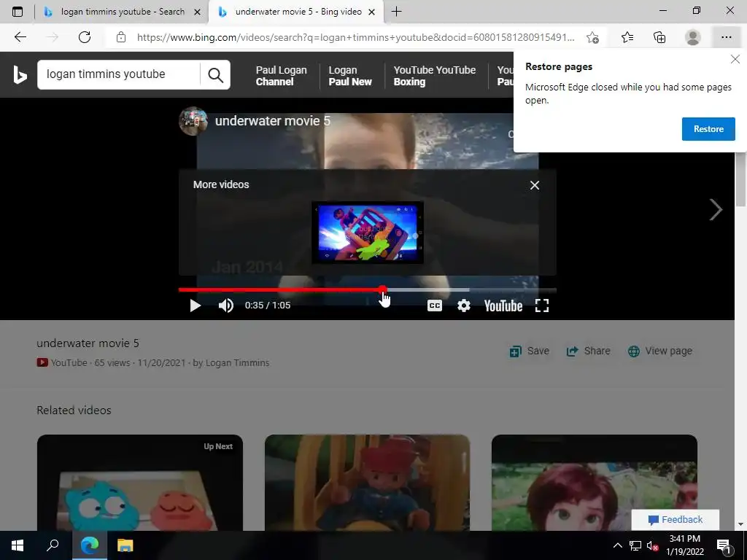Screen dimensions: 747x560
Task: Click the address bar URL
Action: tap(355, 37)
